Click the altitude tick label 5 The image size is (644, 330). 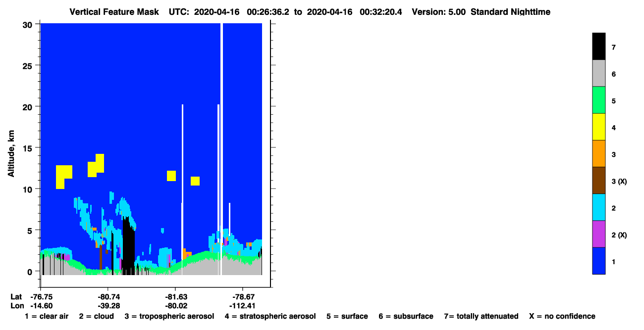pos(31,230)
